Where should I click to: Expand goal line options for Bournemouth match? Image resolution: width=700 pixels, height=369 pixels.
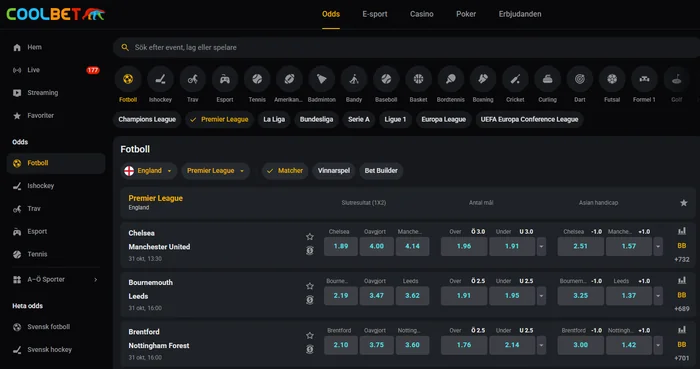point(541,296)
